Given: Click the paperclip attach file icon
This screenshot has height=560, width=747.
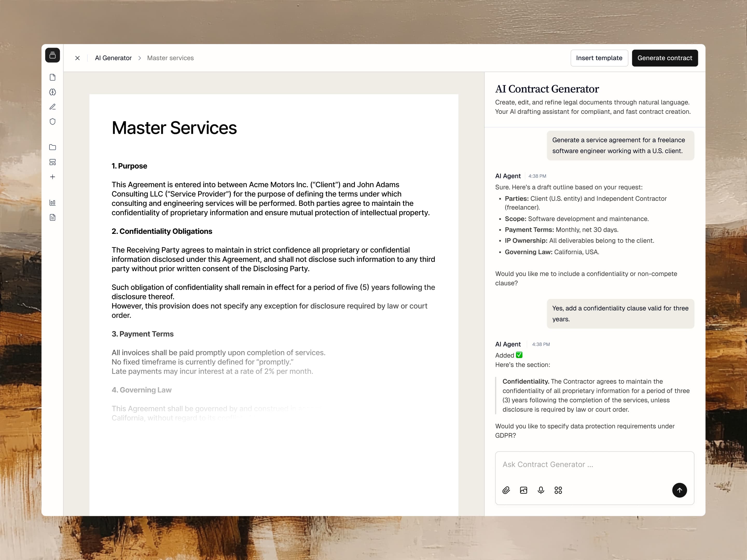Looking at the screenshot, I should [506, 490].
